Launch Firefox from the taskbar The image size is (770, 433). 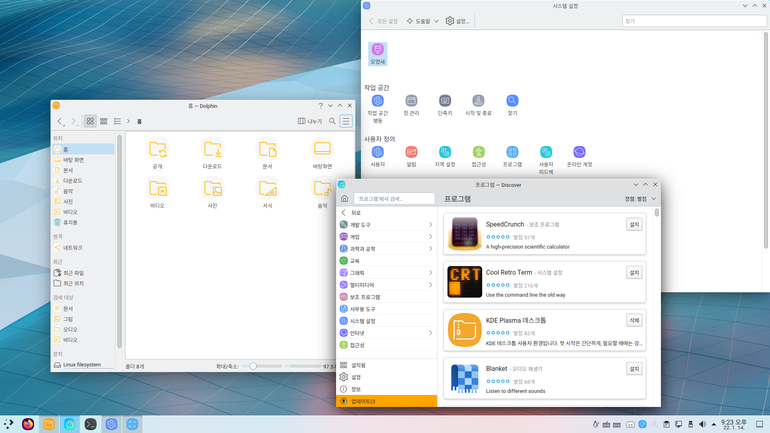[x=28, y=424]
